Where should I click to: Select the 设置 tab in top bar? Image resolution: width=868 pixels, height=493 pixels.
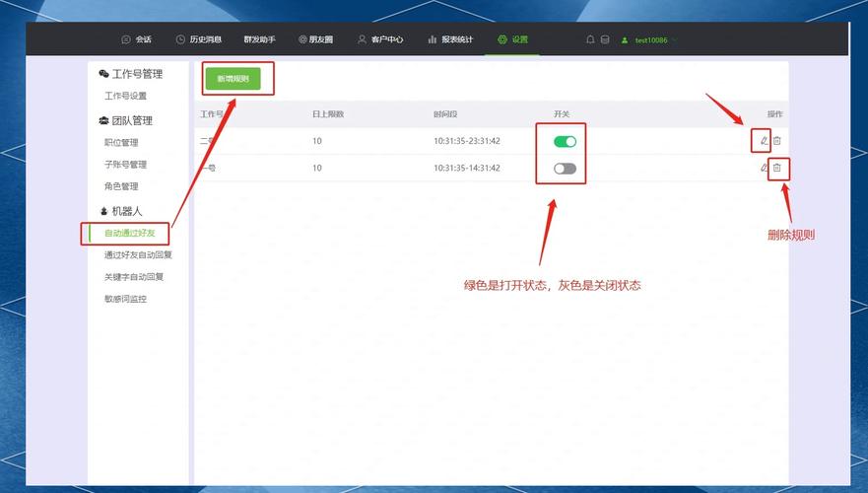pos(512,39)
